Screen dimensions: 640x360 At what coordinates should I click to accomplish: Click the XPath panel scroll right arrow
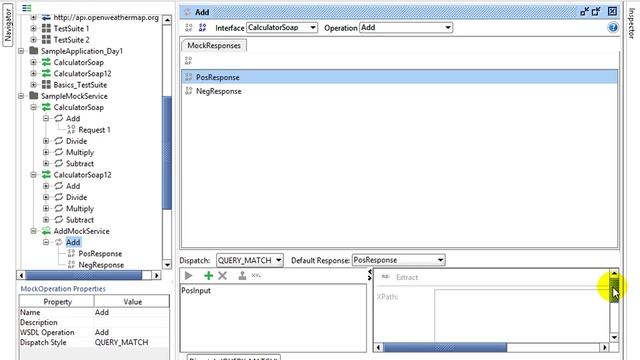click(x=604, y=347)
